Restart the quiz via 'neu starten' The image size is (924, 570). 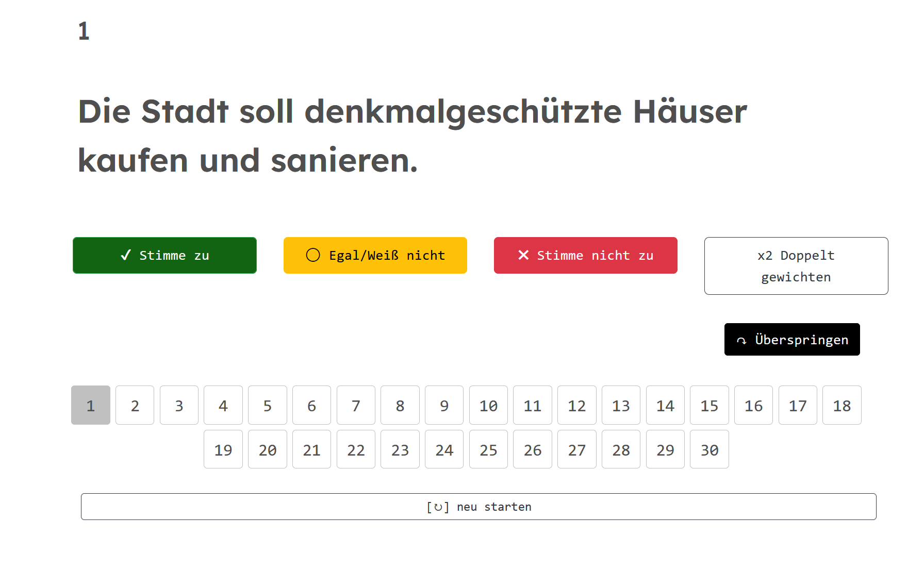[478, 507]
